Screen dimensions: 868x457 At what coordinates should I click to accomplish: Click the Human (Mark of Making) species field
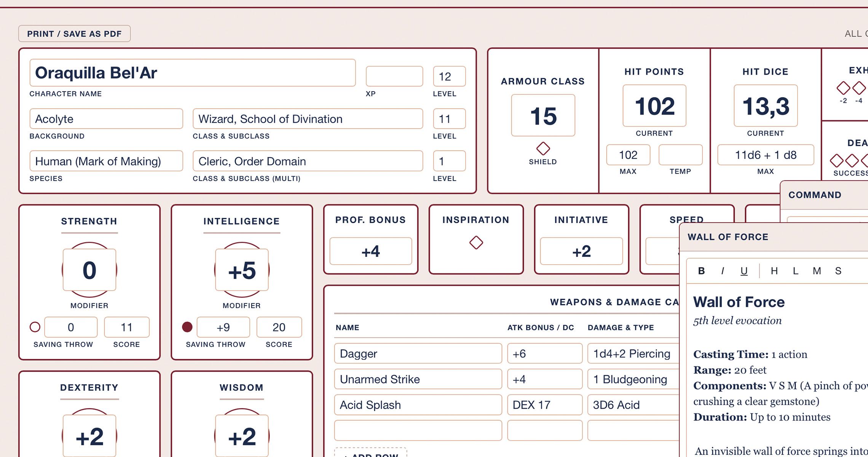pos(106,161)
